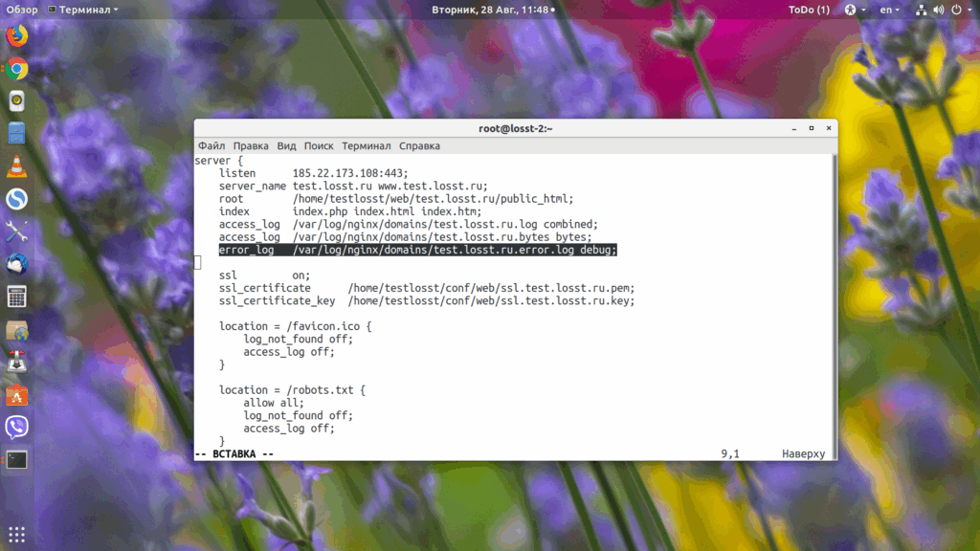Open the Calculator dock icon
Screen dimensions: 980x551
pyautogui.click(x=17, y=297)
